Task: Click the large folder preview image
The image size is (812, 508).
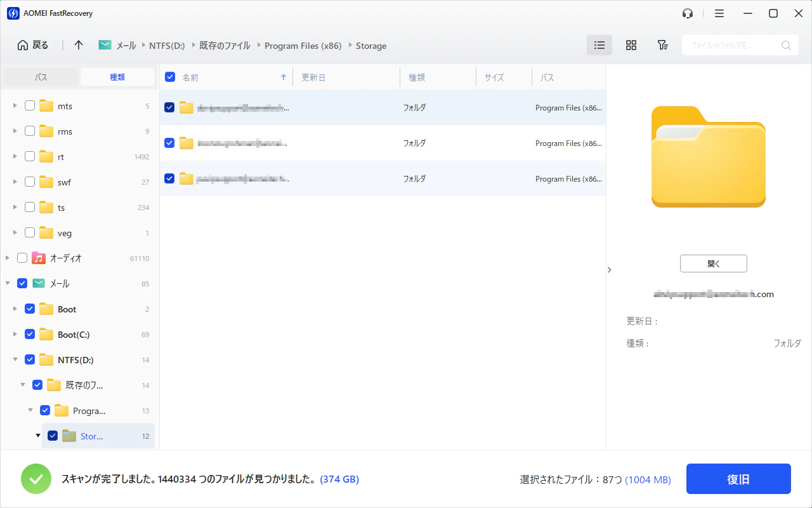Action: coord(709,157)
